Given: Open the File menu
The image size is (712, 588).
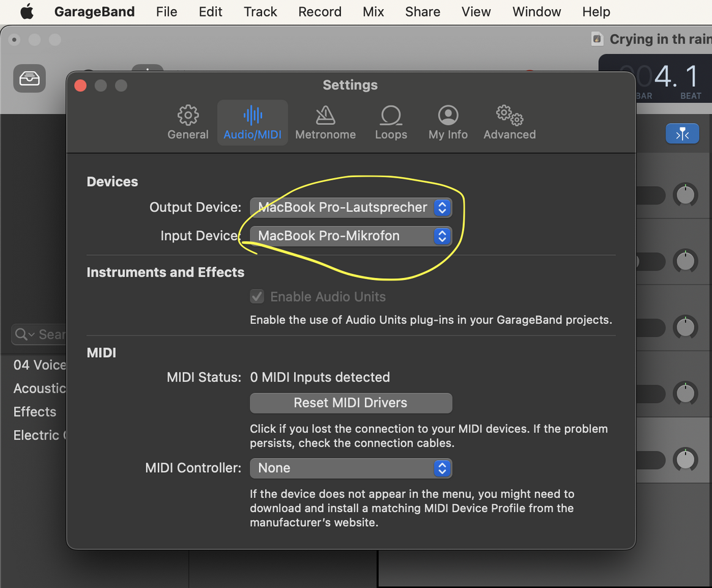Looking at the screenshot, I should [x=166, y=12].
